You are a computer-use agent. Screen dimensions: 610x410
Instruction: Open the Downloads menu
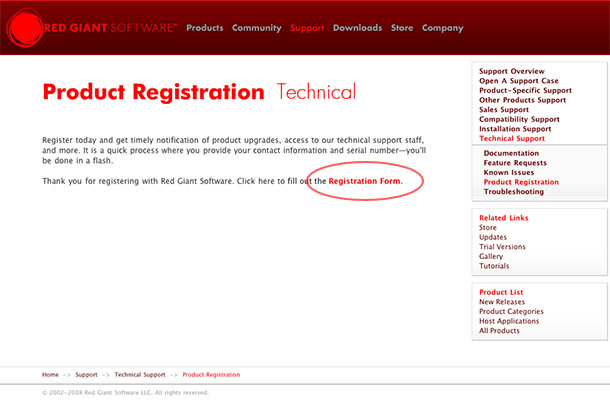tap(358, 28)
